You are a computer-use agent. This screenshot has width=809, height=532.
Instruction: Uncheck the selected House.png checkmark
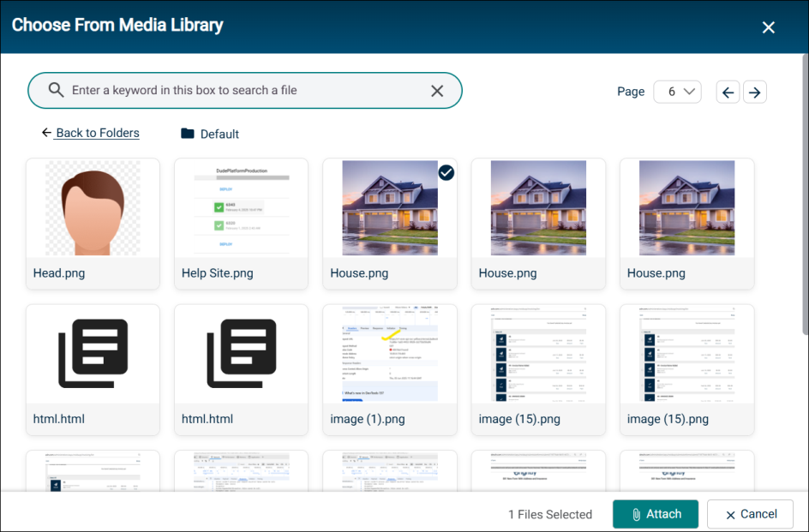pos(446,173)
